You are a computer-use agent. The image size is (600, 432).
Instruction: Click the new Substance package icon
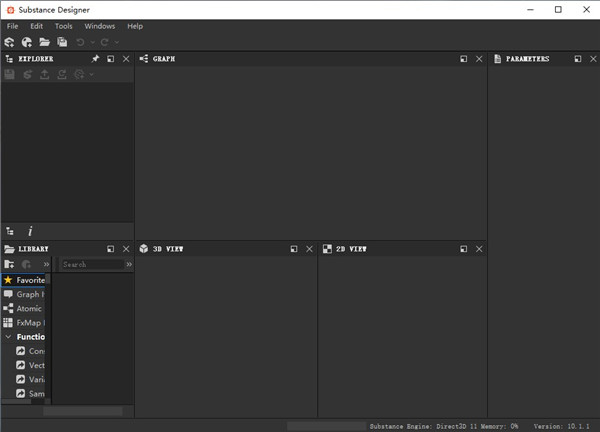click(10, 42)
